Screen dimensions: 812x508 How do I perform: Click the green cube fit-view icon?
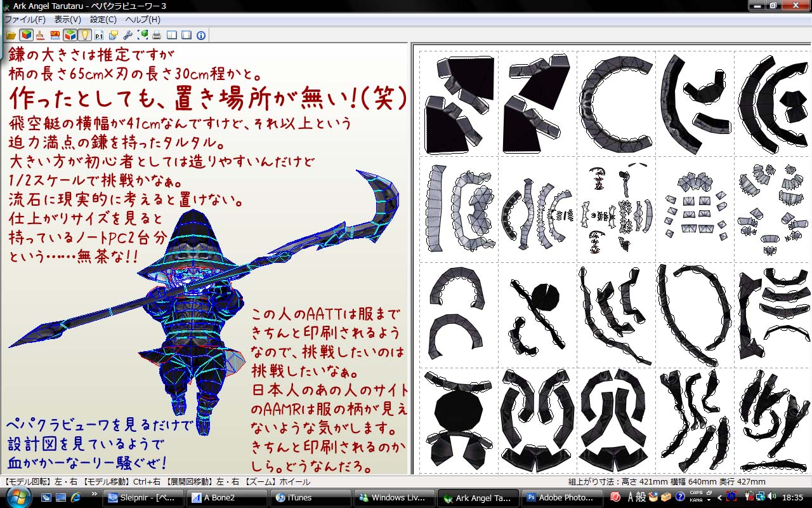tap(143, 35)
